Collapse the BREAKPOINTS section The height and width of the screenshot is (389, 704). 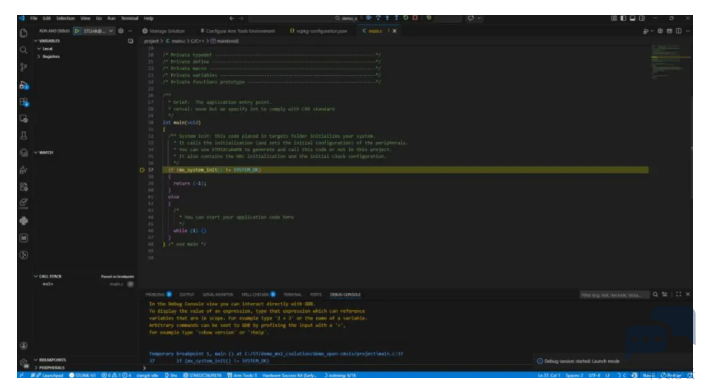click(50, 360)
